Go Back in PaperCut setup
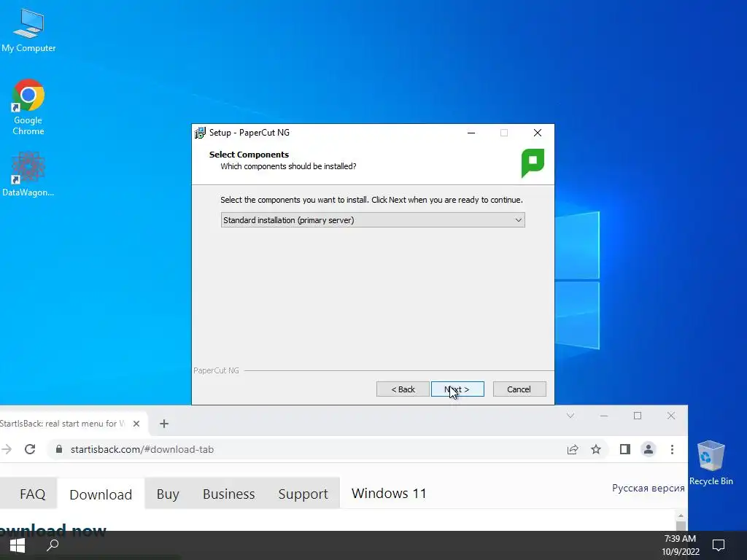The height and width of the screenshot is (560, 747). (x=403, y=389)
